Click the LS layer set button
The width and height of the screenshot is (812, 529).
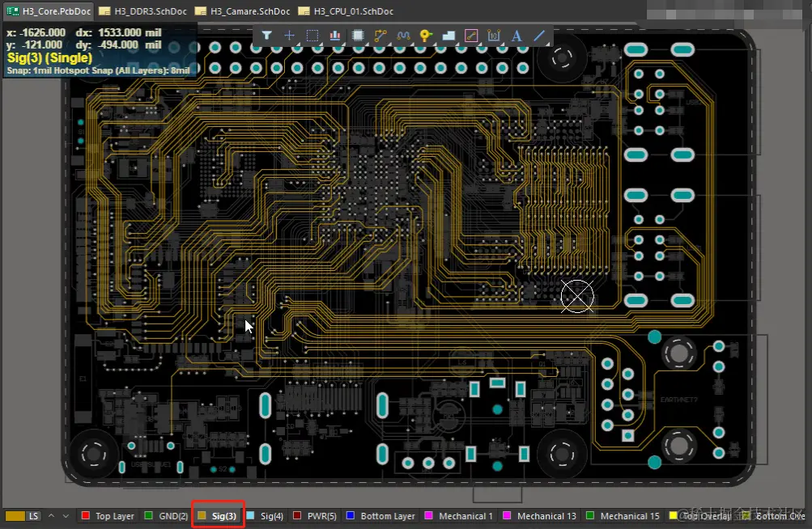pyautogui.click(x=34, y=516)
